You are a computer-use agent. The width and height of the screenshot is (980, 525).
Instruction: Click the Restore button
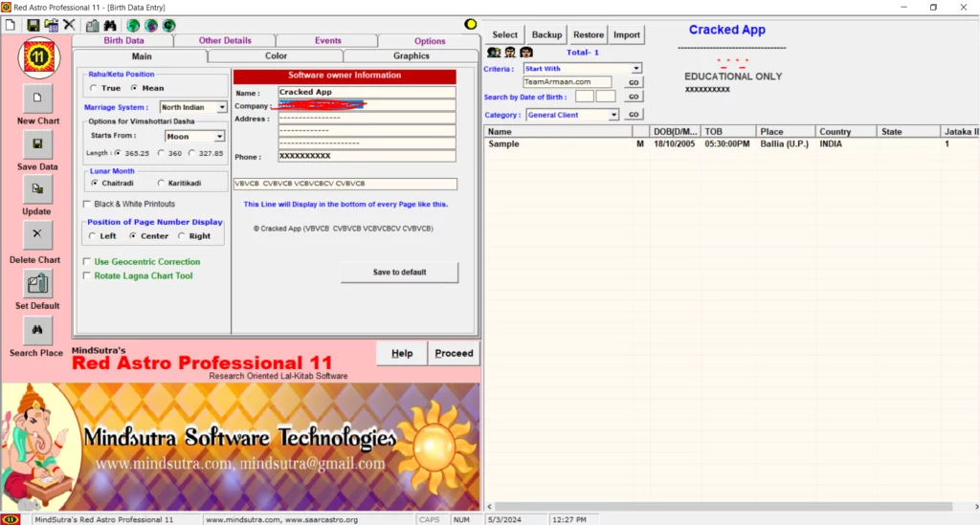coord(589,35)
